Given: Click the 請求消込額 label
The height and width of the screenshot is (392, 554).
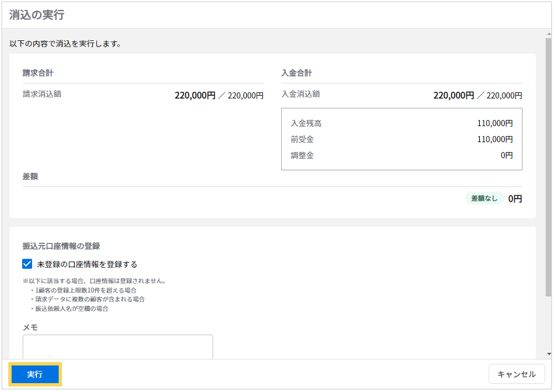Looking at the screenshot, I should 42,94.
